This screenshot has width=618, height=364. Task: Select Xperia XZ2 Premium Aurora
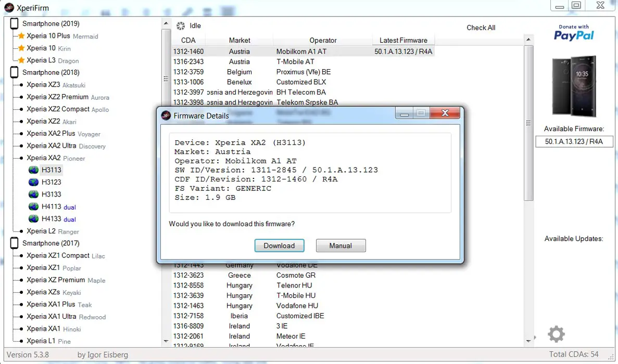tap(68, 97)
